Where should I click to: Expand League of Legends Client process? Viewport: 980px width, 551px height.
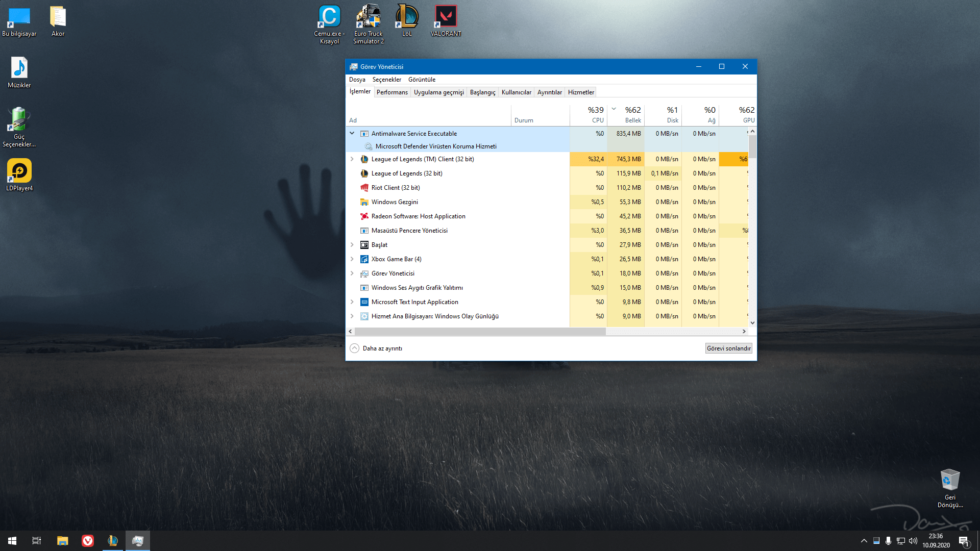point(352,159)
